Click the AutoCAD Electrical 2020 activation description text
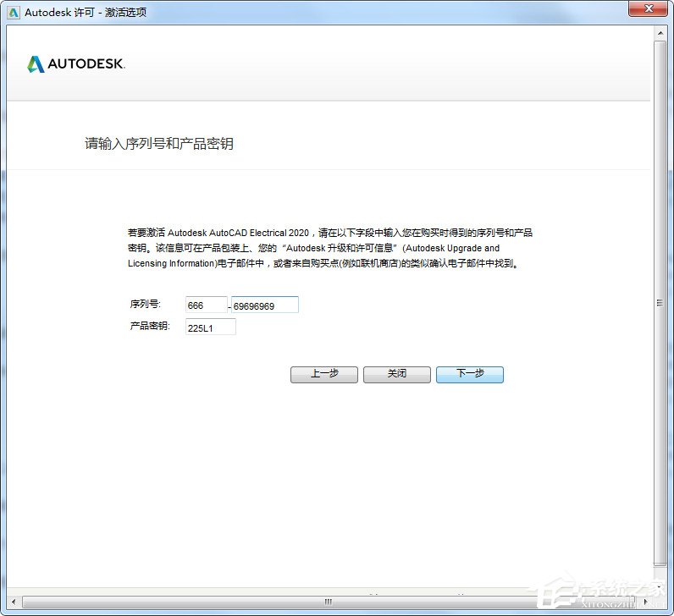Viewport: 674px width, 616px height. [x=330, y=247]
